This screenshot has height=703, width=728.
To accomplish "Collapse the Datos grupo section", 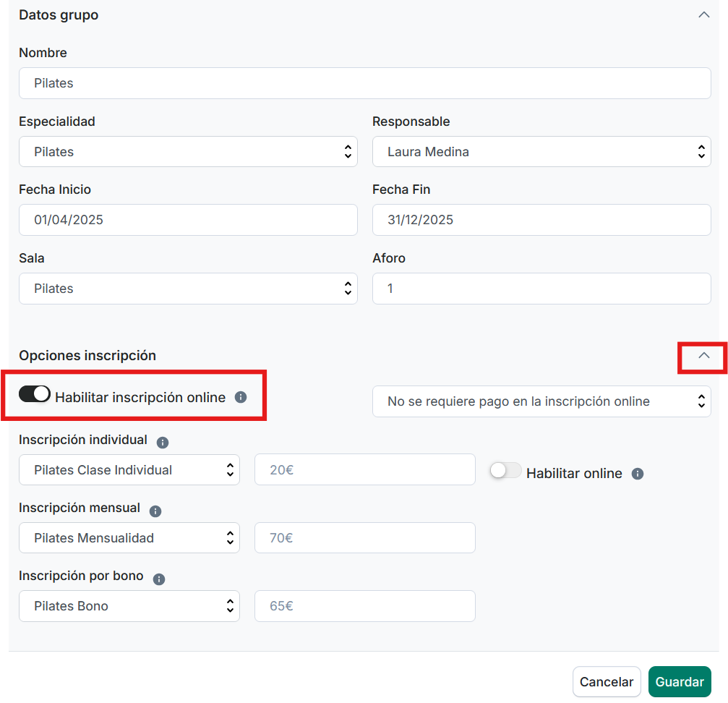I will [x=703, y=14].
